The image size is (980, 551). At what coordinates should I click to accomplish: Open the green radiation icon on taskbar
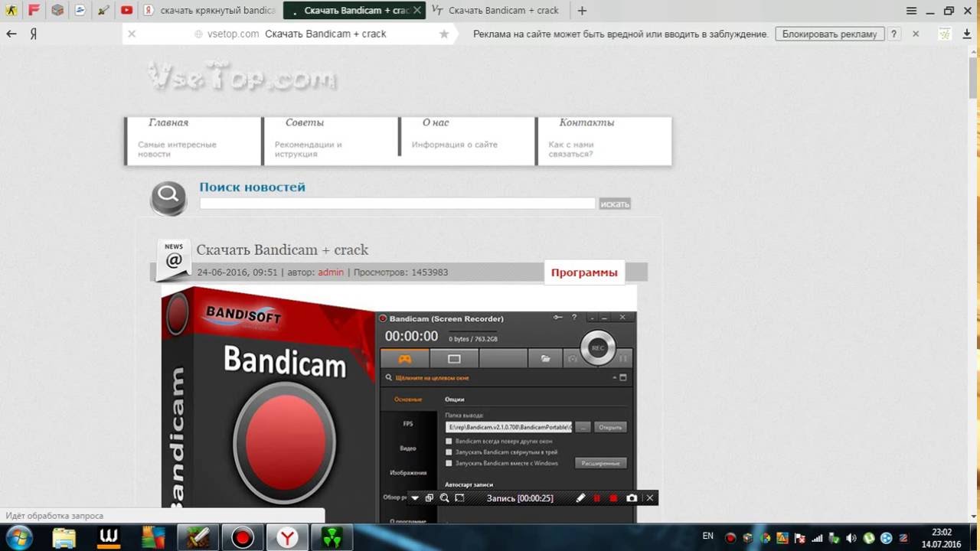click(x=332, y=537)
